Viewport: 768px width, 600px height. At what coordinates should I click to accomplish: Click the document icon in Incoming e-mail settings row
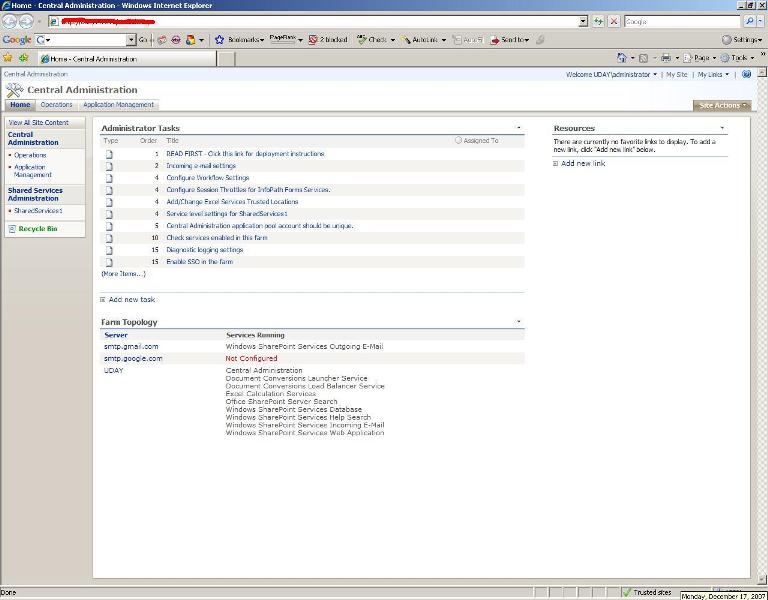pyautogui.click(x=109, y=166)
